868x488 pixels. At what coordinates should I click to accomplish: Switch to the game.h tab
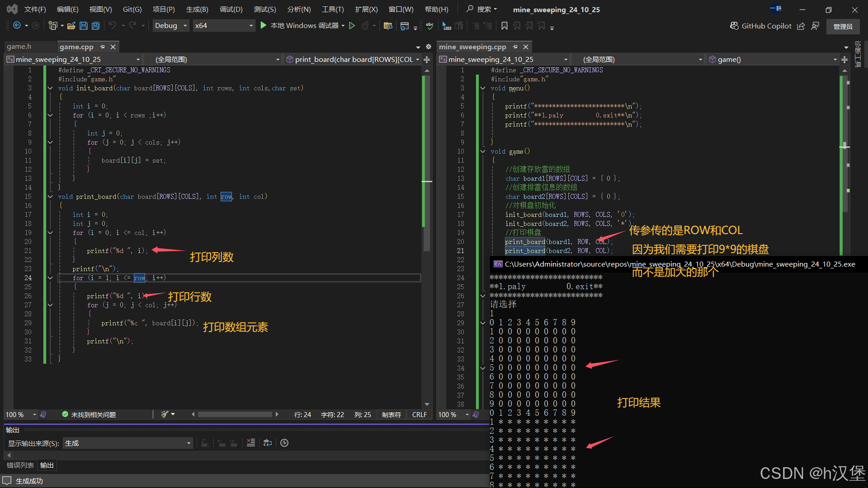tap(19, 47)
